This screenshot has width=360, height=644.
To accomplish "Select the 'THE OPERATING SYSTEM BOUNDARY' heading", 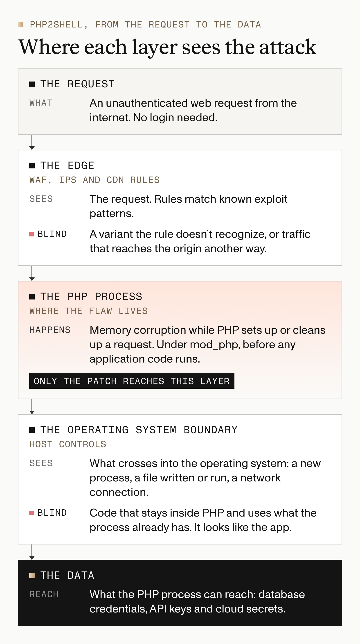I will pyautogui.click(x=139, y=430).
